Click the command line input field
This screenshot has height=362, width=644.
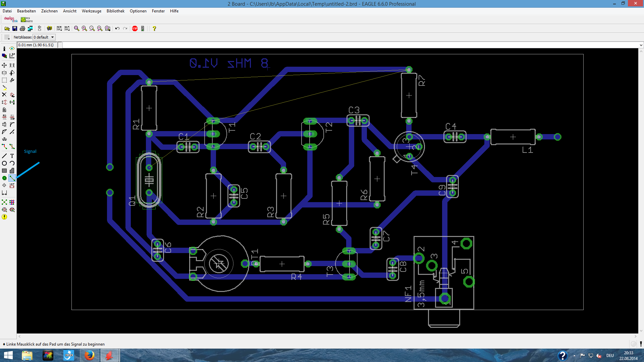point(350,45)
